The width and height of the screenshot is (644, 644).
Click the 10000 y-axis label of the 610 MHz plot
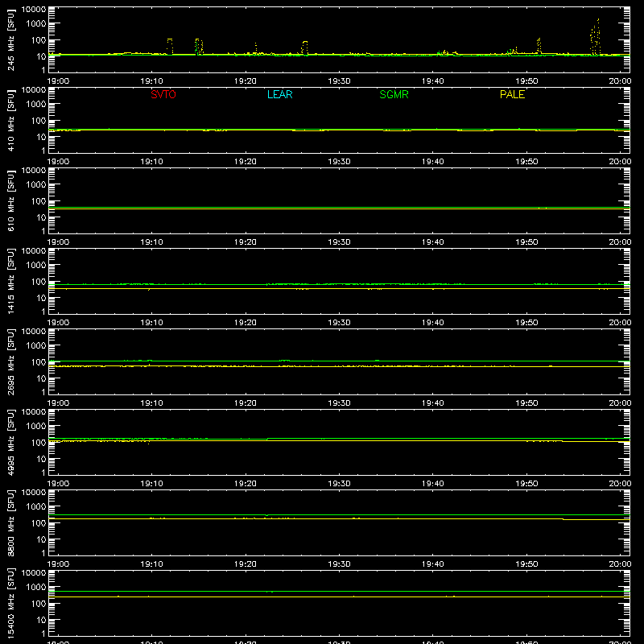click(x=33, y=171)
